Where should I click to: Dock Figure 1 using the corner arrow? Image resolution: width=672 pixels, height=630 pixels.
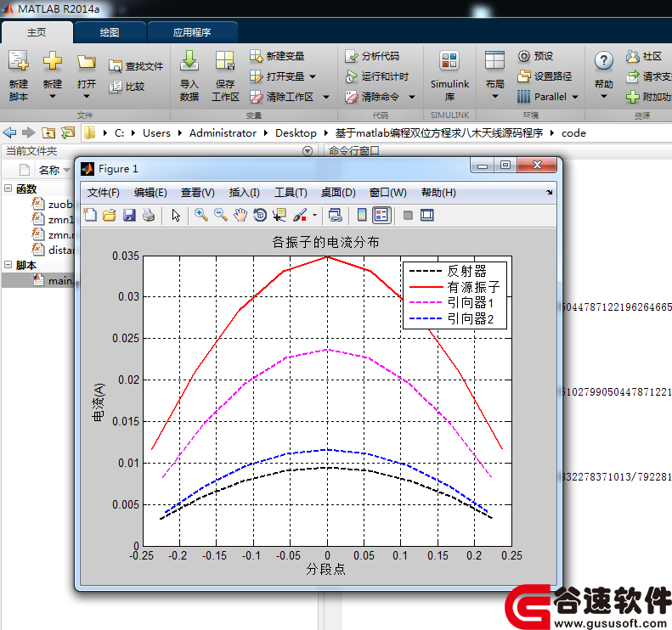pyautogui.click(x=549, y=192)
